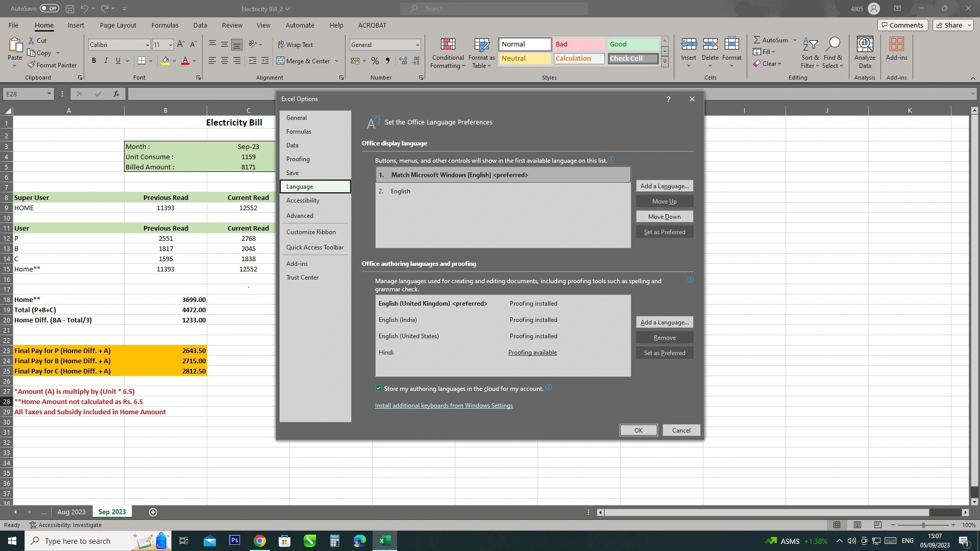Apply the Bad cell style
Image resolution: width=980 pixels, height=551 pixels.
point(579,44)
